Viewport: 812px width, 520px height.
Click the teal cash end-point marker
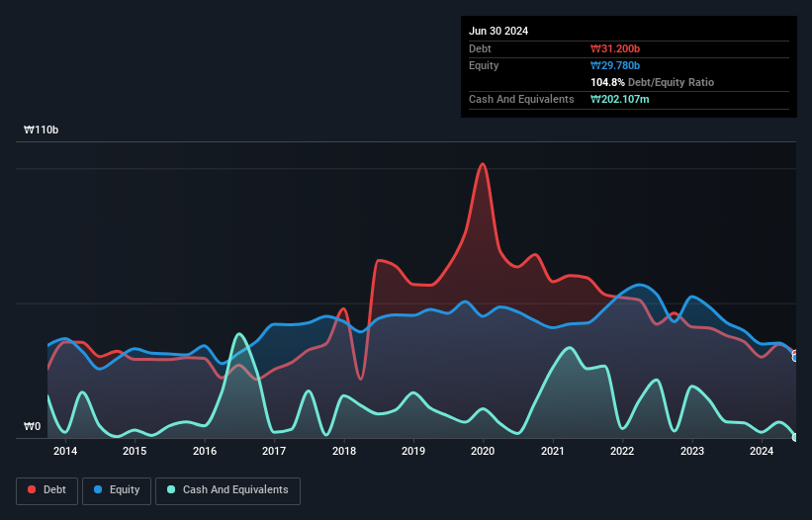click(x=795, y=437)
